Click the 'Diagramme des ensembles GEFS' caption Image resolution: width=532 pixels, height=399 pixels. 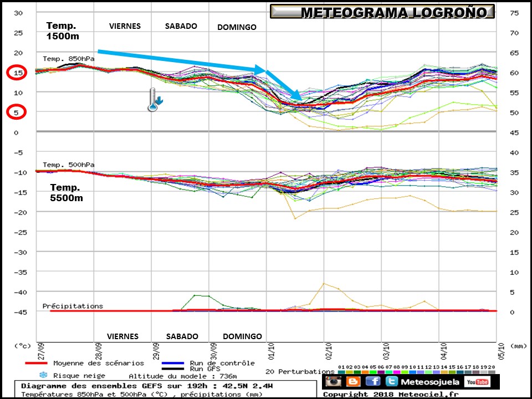pyautogui.click(x=146, y=386)
